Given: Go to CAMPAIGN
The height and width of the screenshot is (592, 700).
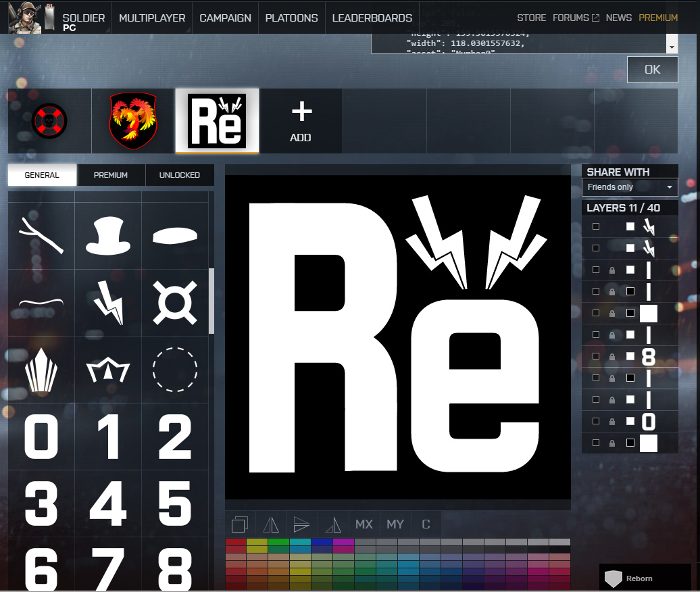Looking at the screenshot, I should (x=225, y=18).
